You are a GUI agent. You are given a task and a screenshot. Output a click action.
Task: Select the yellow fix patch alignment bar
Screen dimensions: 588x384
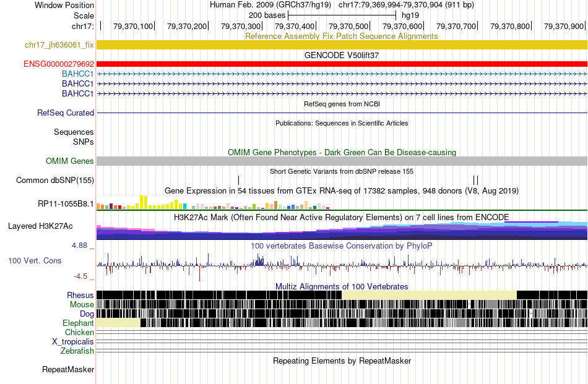[x=342, y=45]
